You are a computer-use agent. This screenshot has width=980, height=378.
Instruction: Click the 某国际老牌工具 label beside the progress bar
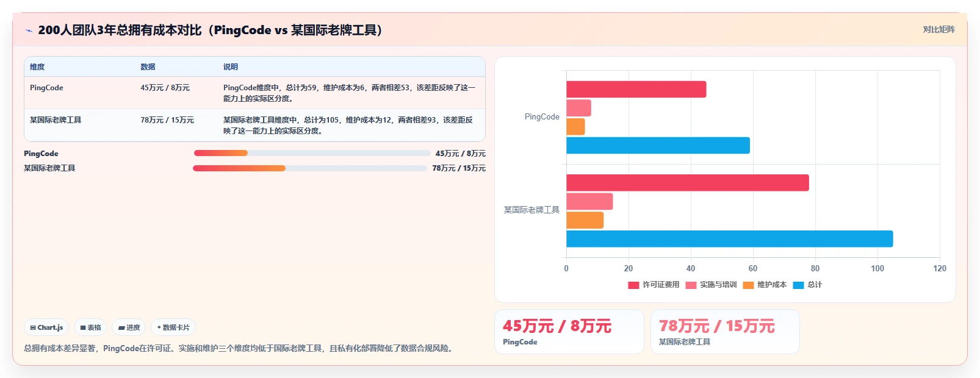coord(49,168)
